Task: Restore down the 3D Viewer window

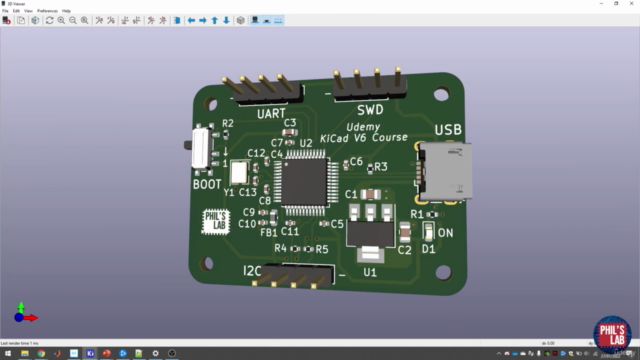Action: pyautogui.click(x=616, y=4)
